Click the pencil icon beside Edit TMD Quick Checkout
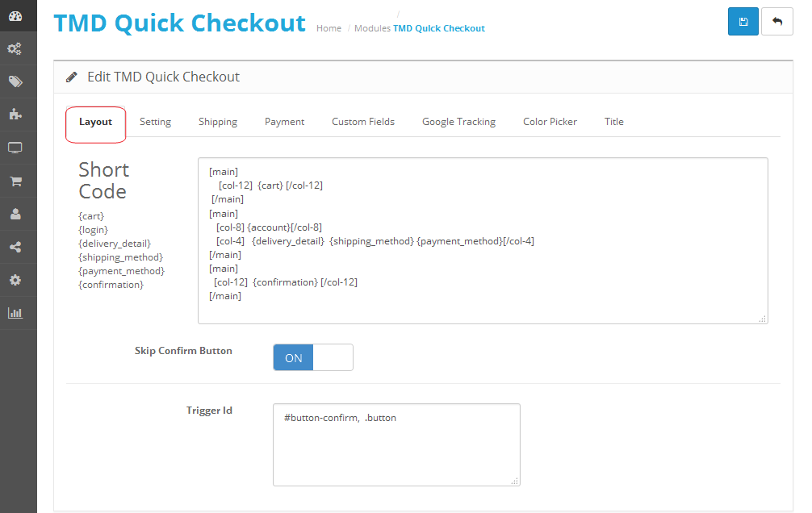This screenshot has height=513, width=812. (72, 77)
